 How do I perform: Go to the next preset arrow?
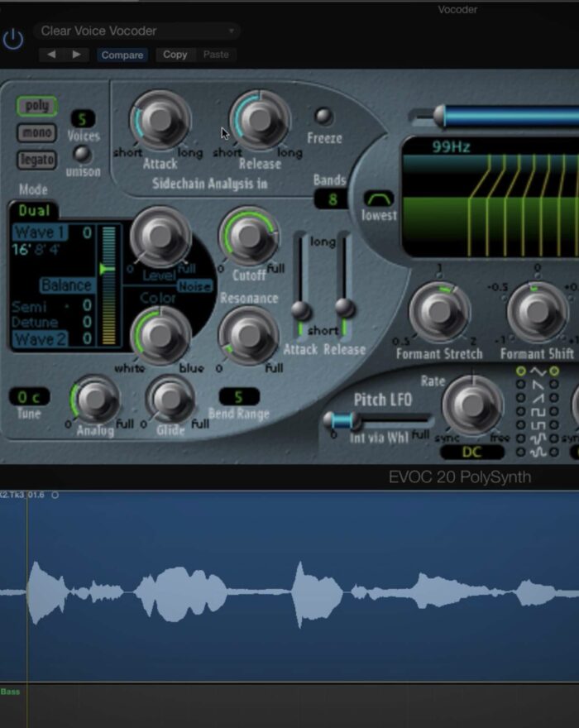coord(77,55)
